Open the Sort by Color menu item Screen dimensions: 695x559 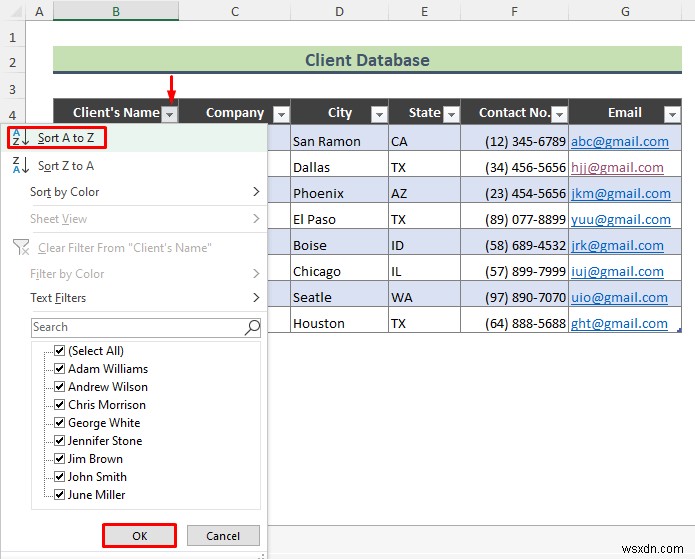[x=134, y=192]
